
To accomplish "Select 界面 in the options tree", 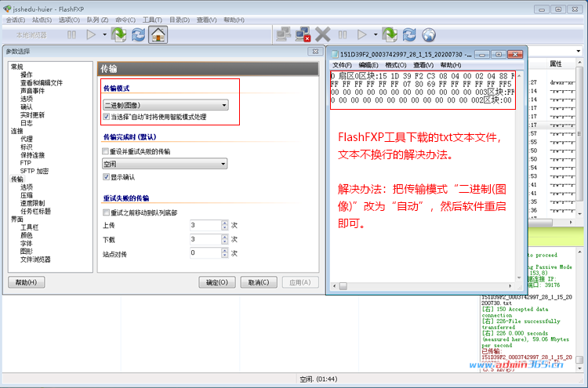I will pyautogui.click(x=17, y=219).
